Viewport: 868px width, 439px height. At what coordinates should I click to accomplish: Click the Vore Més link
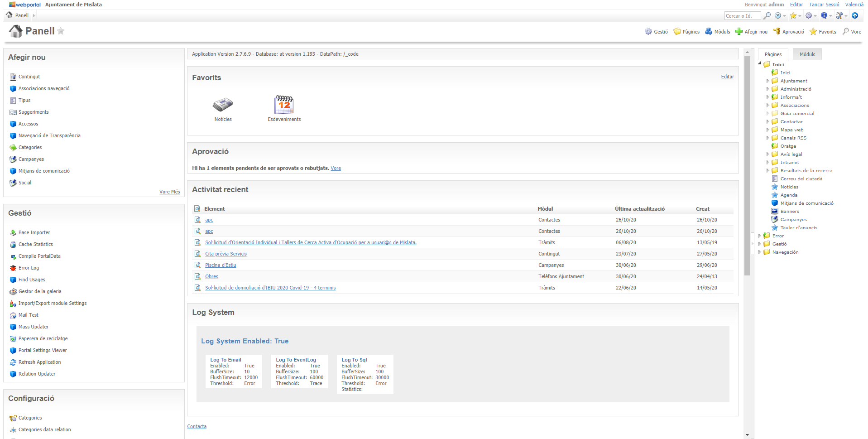[169, 192]
